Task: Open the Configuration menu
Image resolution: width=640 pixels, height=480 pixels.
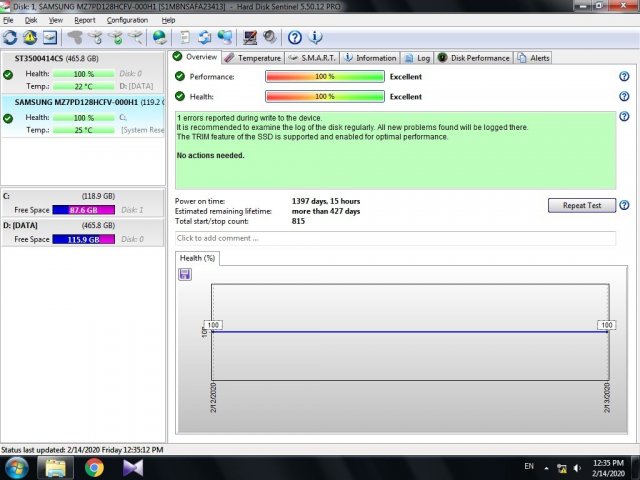Action: [127, 20]
